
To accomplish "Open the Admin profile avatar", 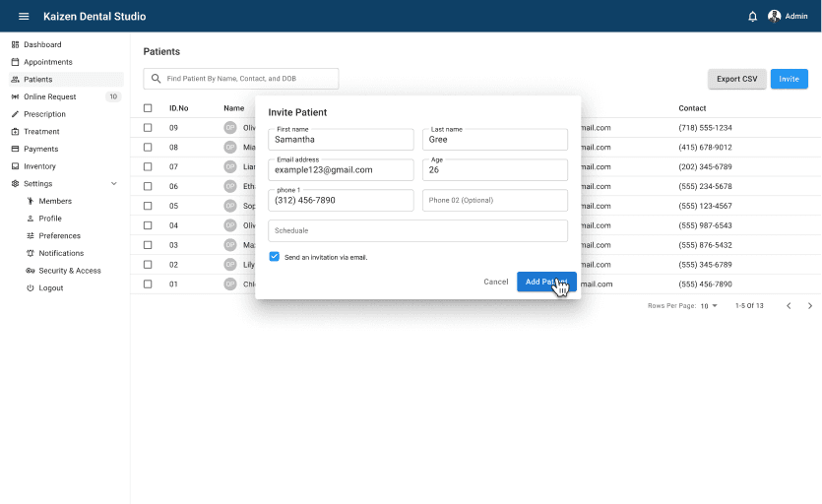I will 775,17.
